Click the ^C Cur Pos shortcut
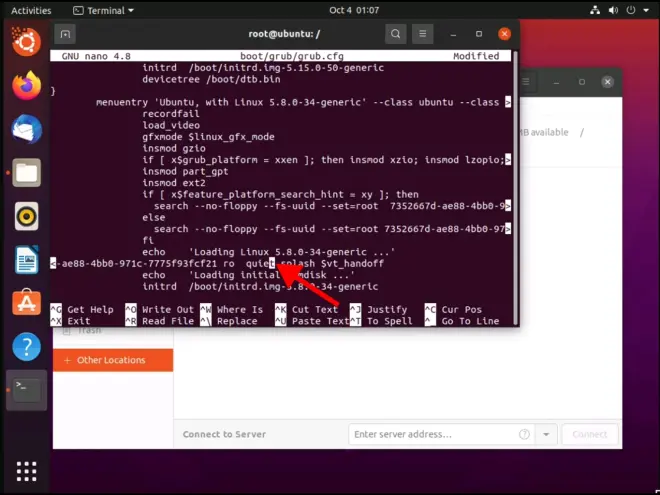Image resolution: width=660 pixels, height=495 pixels. pos(453,309)
